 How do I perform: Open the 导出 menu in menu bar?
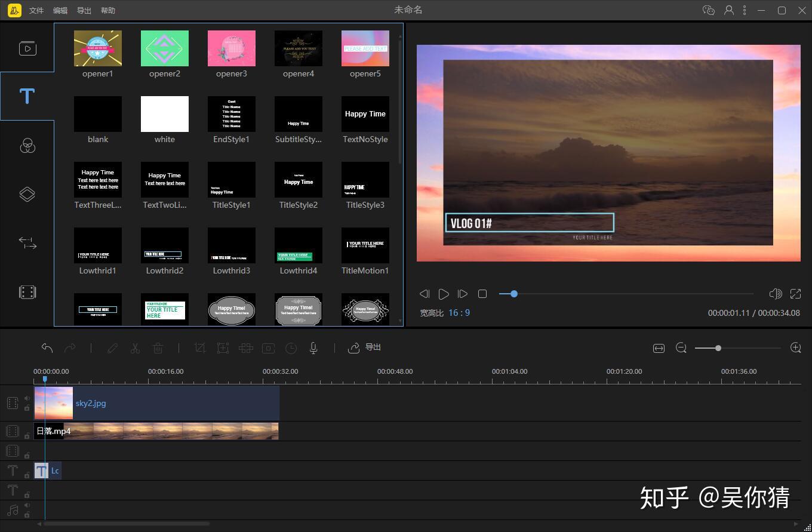point(84,11)
